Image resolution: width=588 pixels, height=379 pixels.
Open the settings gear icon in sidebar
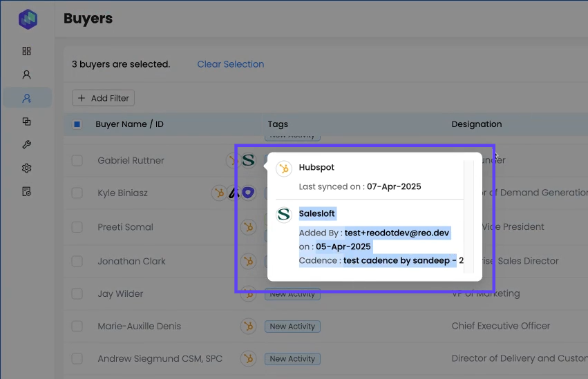27,168
